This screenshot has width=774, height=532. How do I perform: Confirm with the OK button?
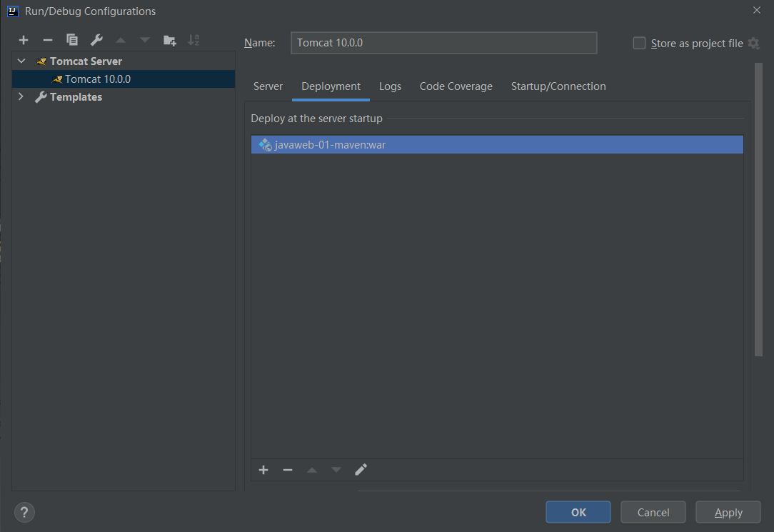pyautogui.click(x=578, y=512)
